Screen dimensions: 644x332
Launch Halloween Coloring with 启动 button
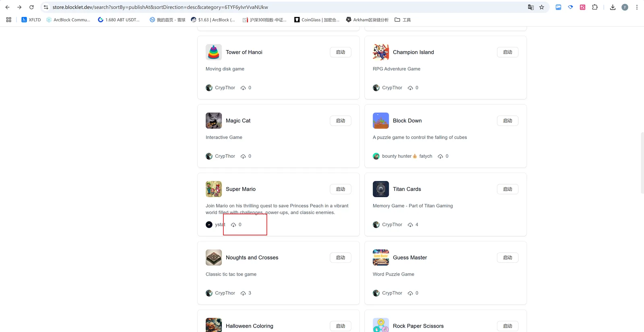(341, 326)
